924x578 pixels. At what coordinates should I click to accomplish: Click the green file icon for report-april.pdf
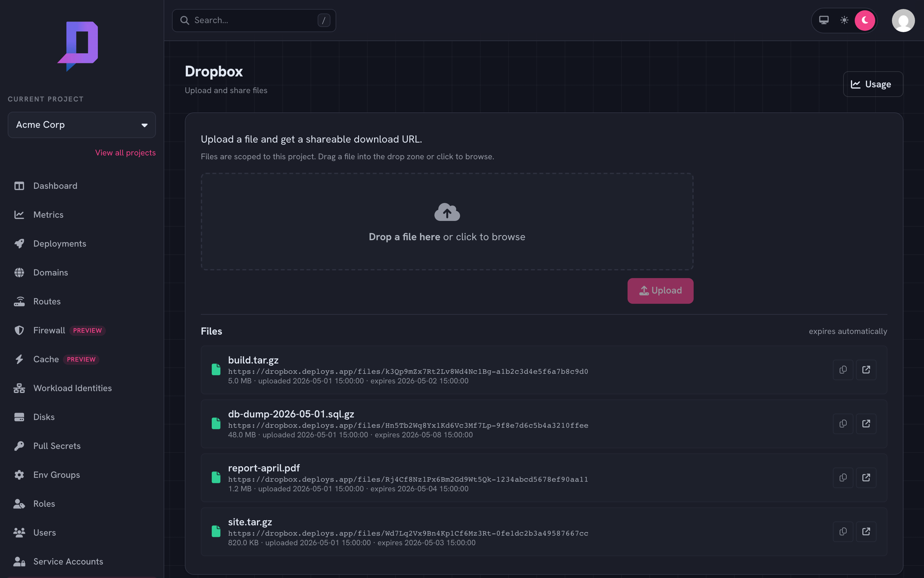[216, 477]
